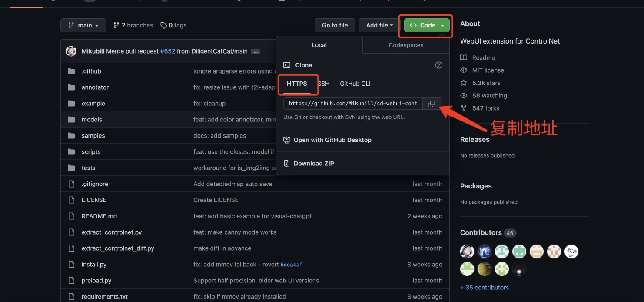Click Open with GitHub Desktop

pos(332,140)
